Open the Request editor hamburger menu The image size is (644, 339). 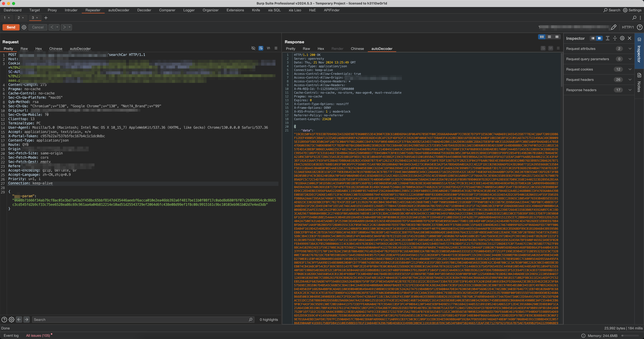[x=276, y=48]
